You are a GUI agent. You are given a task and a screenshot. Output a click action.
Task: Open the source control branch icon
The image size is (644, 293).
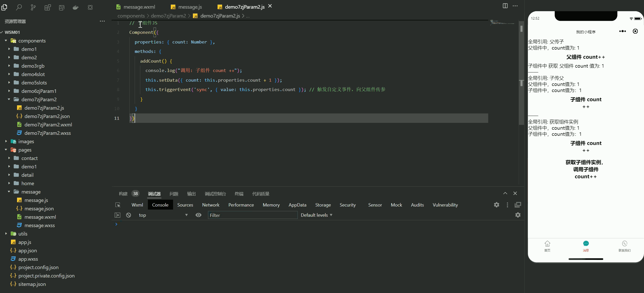33,7
